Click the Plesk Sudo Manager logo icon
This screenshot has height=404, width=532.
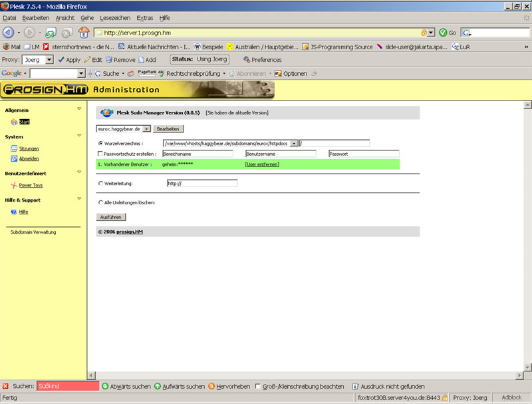(x=106, y=112)
